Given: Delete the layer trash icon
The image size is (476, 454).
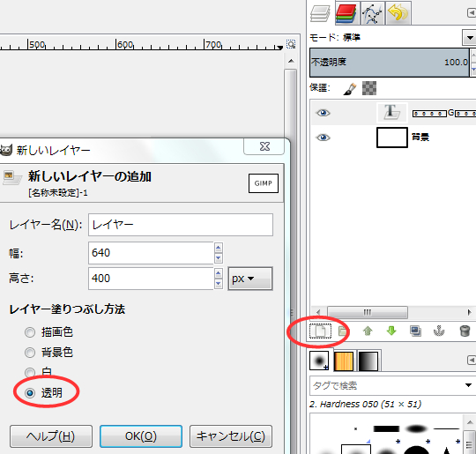Looking at the screenshot, I should tap(465, 331).
